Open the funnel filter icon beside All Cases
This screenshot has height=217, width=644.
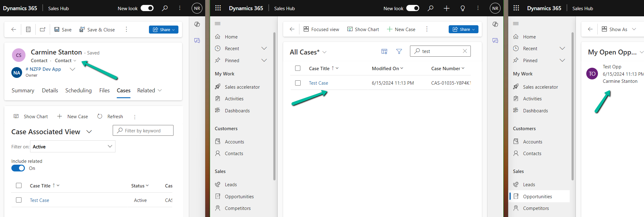click(399, 51)
